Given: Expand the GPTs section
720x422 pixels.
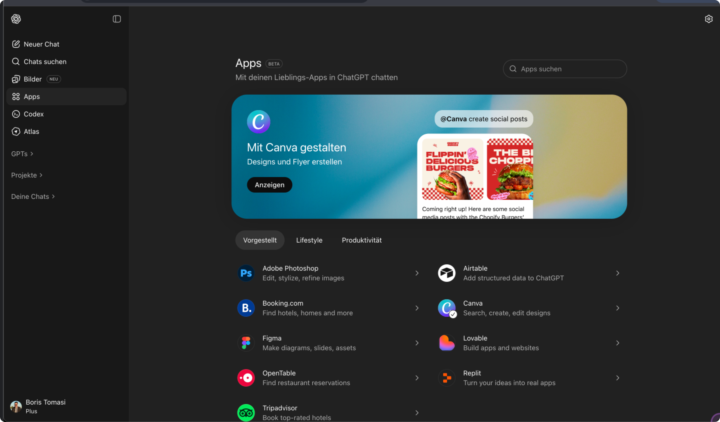Looking at the screenshot, I should pyautogui.click(x=22, y=154).
